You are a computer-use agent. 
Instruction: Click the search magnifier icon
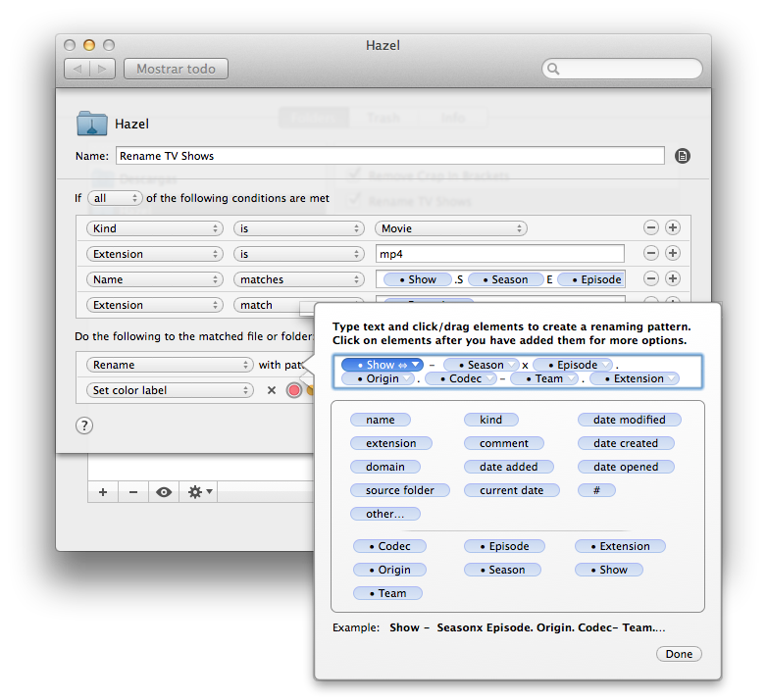[553, 69]
